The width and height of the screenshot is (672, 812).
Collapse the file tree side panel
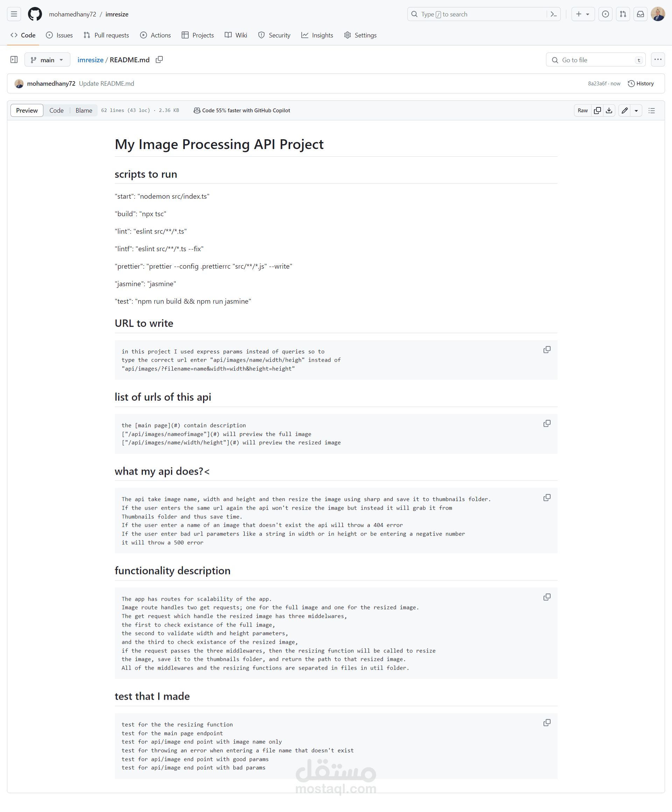14,59
